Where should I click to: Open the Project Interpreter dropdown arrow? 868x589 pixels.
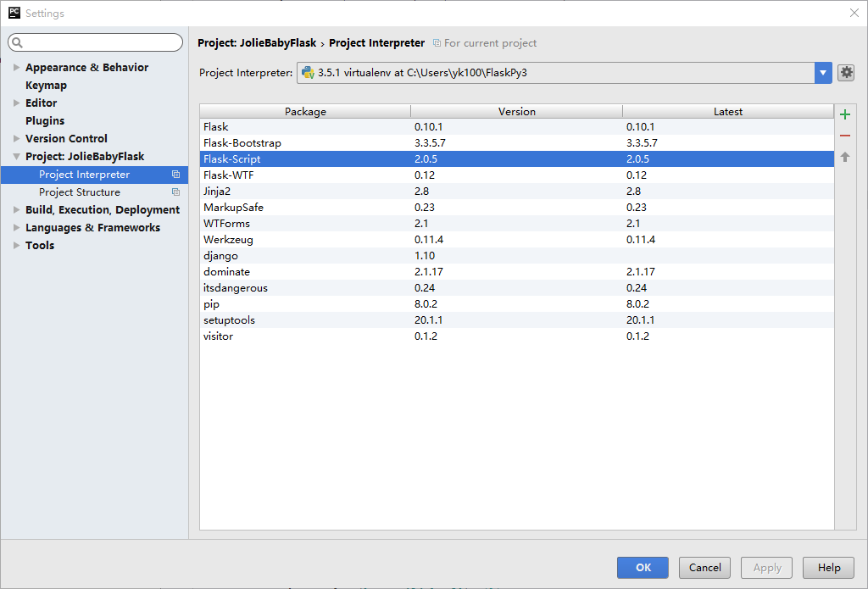(823, 73)
